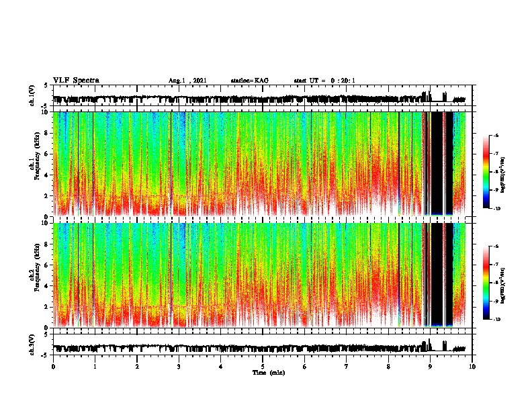Click the "-6" label on ch.1 color scale

tap(496, 135)
